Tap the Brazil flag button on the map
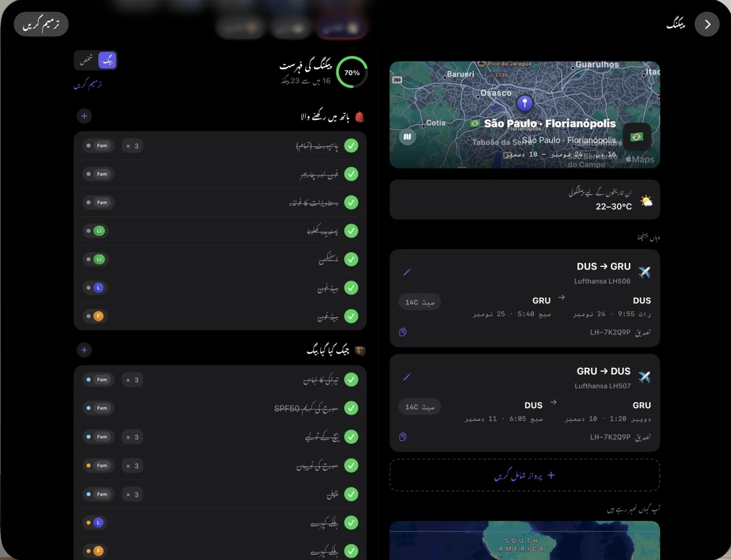Image resolution: width=731 pixels, height=560 pixels. 637,136
